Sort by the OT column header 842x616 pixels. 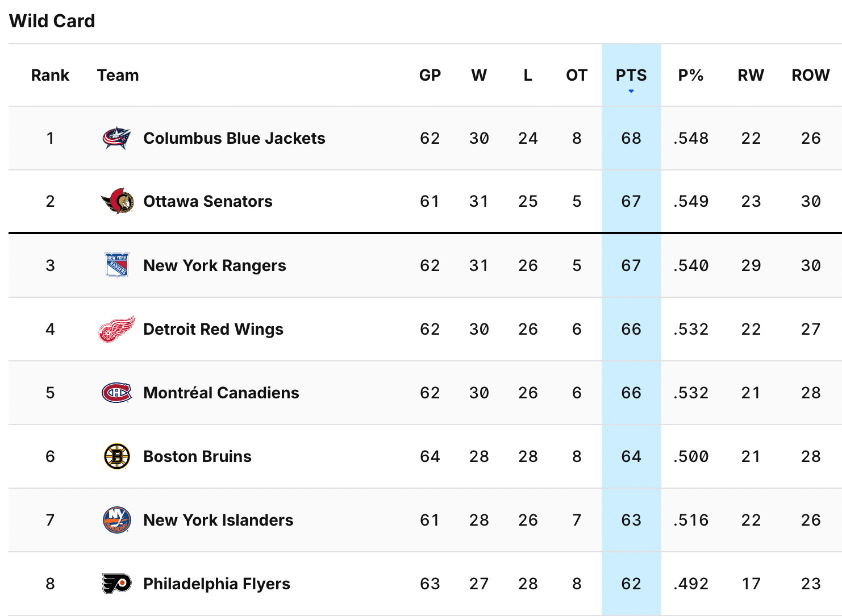pos(577,76)
